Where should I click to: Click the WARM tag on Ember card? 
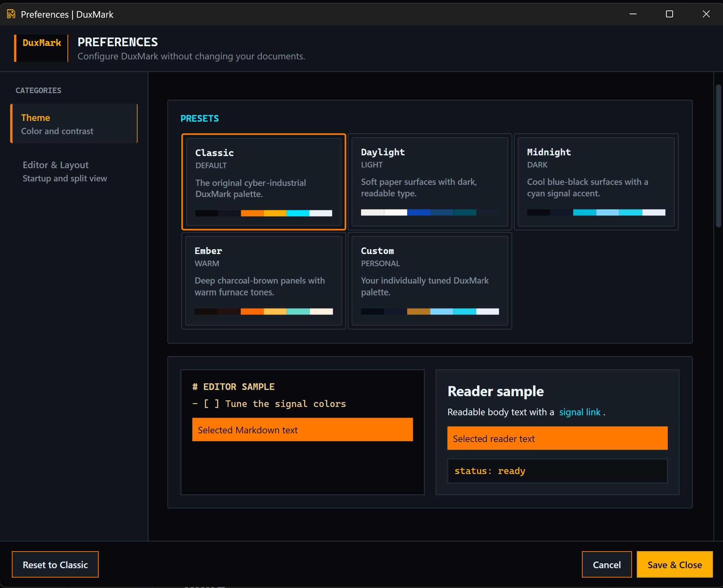(207, 263)
